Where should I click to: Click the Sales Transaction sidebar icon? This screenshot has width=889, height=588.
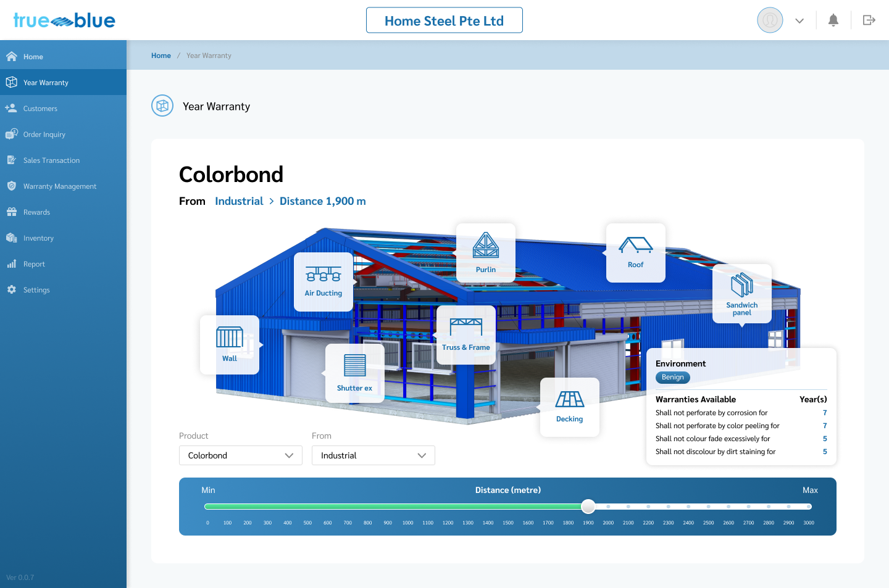[x=11, y=160]
